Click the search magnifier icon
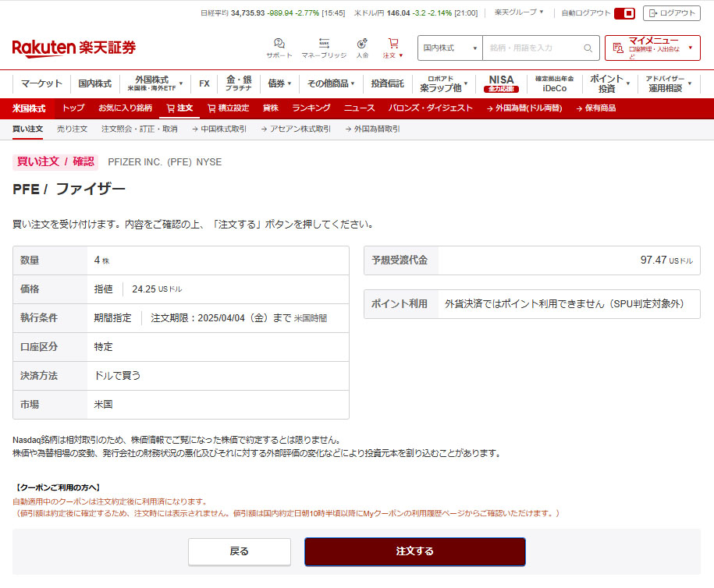Viewport: 714px width, 588px height. click(x=588, y=48)
